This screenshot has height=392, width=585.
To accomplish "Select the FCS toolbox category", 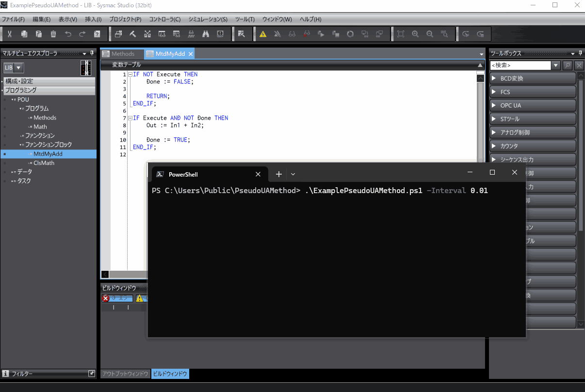I will pos(533,92).
